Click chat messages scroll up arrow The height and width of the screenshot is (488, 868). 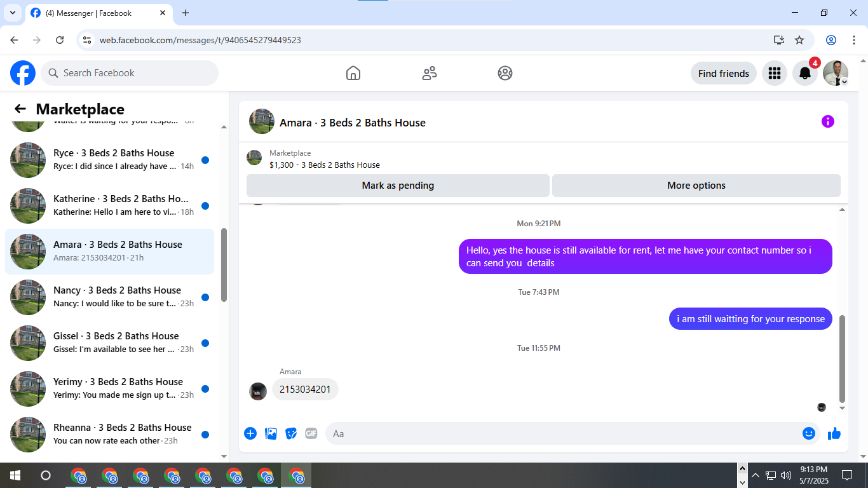(x=843, y=210)
